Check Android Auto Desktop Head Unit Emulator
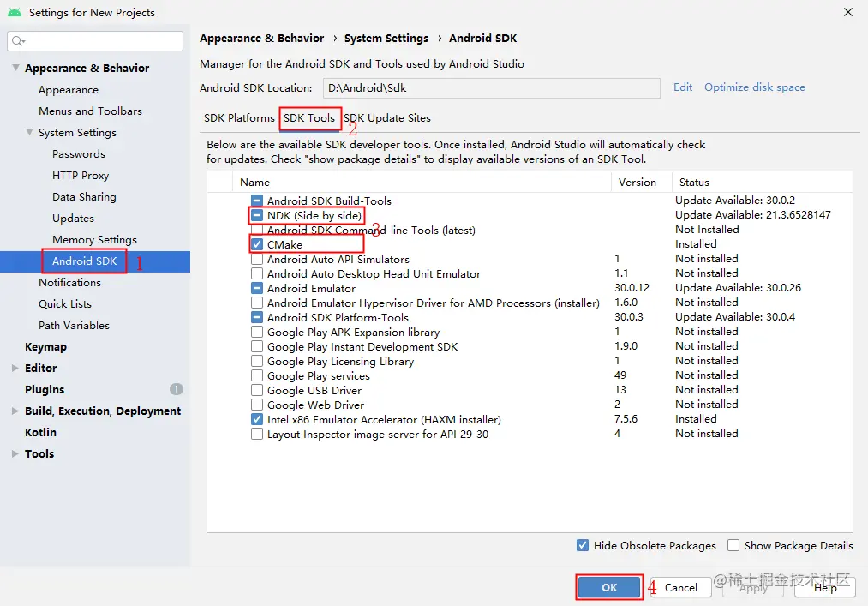This screenshot has width=868, height=606. coord(257,273)
